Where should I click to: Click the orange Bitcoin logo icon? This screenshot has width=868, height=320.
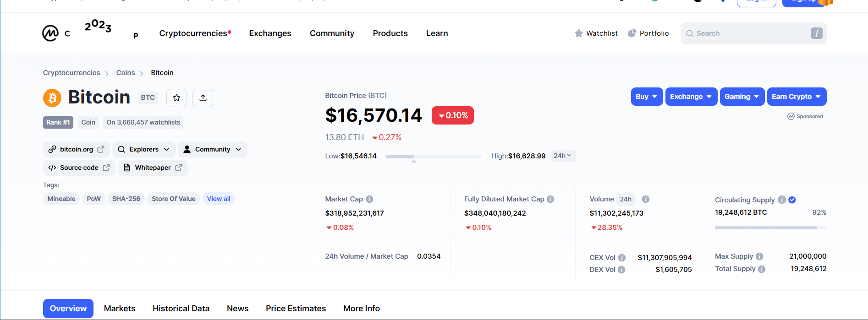click(52, 98)
